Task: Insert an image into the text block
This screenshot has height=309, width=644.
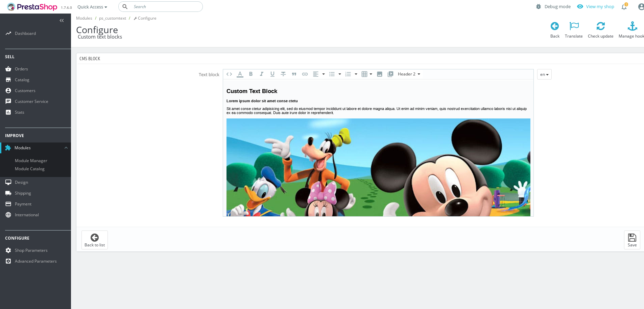Action: (x=380, y=74)
